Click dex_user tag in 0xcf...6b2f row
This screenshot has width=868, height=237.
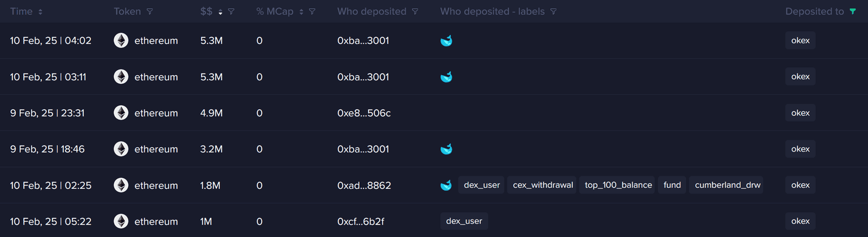[464, 222]
